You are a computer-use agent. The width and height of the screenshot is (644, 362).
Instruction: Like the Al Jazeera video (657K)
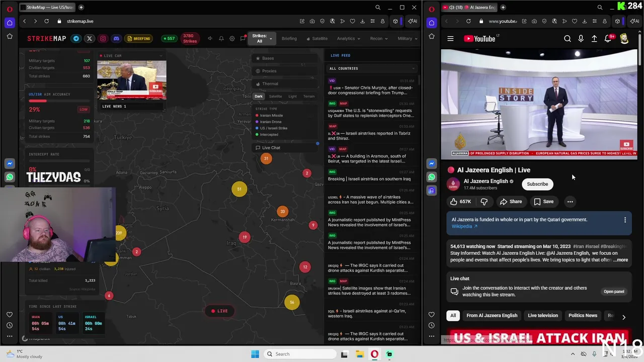click(x=461, y=202)
